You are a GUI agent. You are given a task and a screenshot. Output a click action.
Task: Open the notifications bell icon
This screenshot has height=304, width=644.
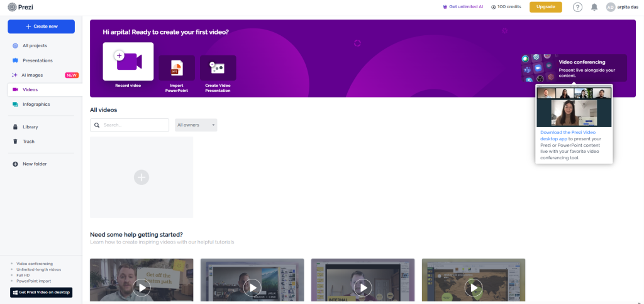point(594,7)
